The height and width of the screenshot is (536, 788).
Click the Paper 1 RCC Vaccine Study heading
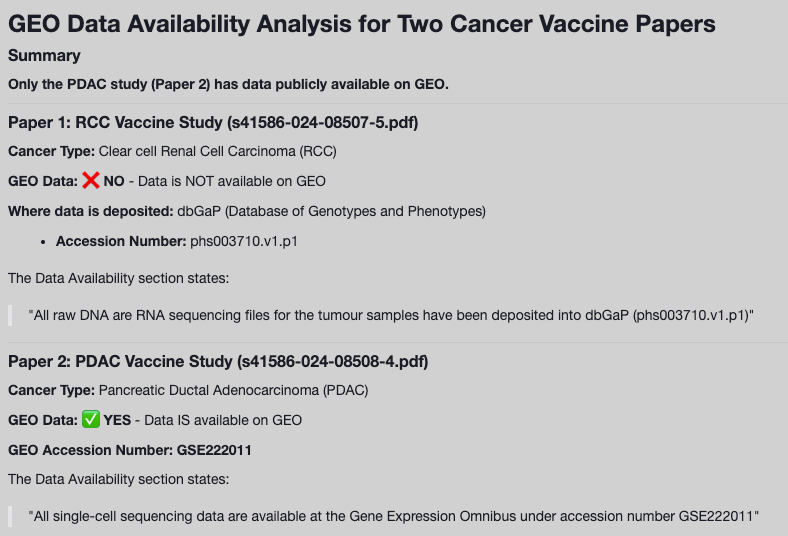213,123
